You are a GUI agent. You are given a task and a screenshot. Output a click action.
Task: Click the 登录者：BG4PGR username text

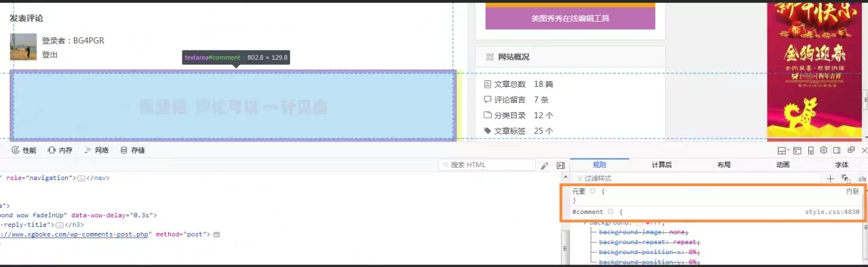(73, 41)
